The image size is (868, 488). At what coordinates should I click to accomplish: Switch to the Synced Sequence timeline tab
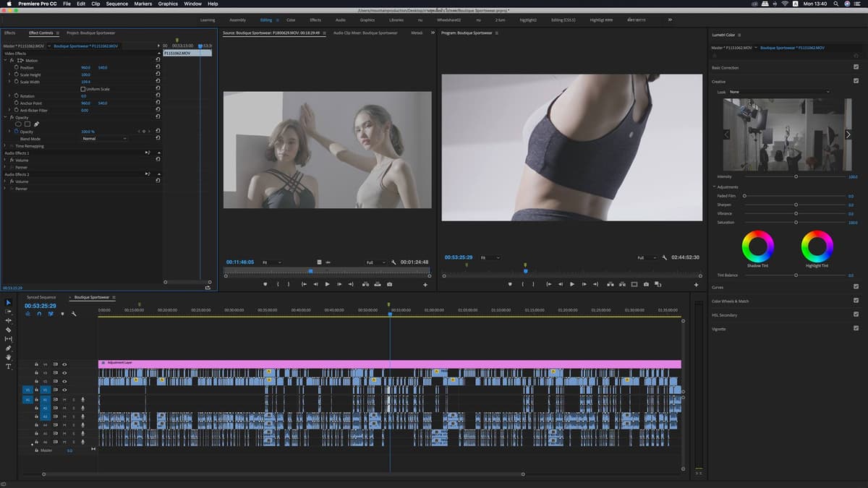coord(41,297)
